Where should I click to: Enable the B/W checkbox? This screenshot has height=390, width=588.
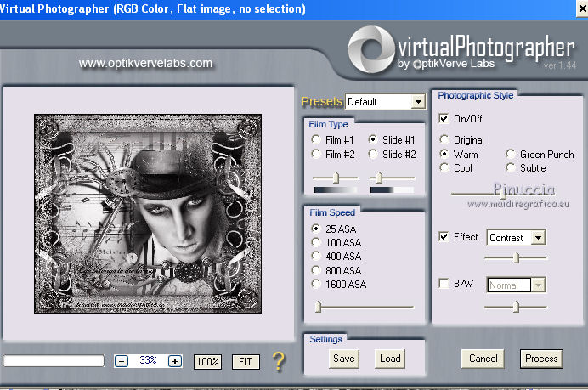[x=444, y=283]
